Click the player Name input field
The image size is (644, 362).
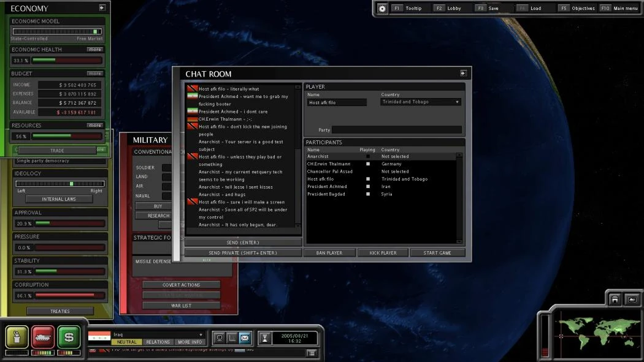337,102
